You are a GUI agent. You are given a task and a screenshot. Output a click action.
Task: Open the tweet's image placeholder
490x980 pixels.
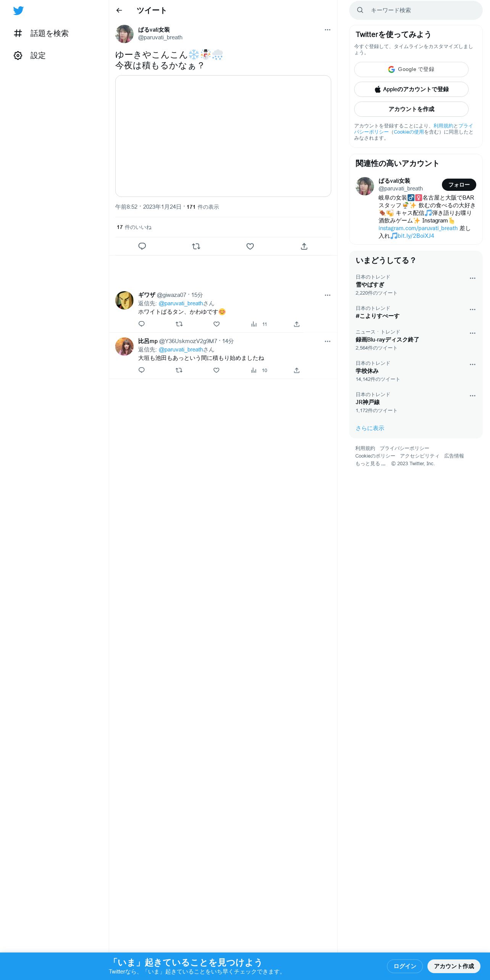click(223, 136)
